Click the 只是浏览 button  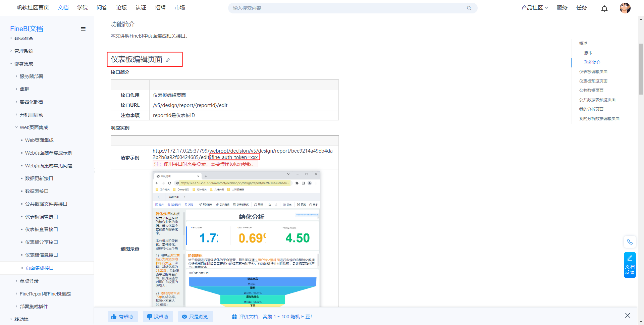click(x=195, y=317)
